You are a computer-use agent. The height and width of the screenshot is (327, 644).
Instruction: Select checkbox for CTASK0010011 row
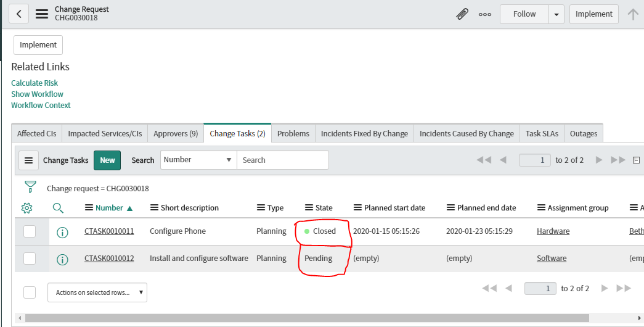coord(30,232)
